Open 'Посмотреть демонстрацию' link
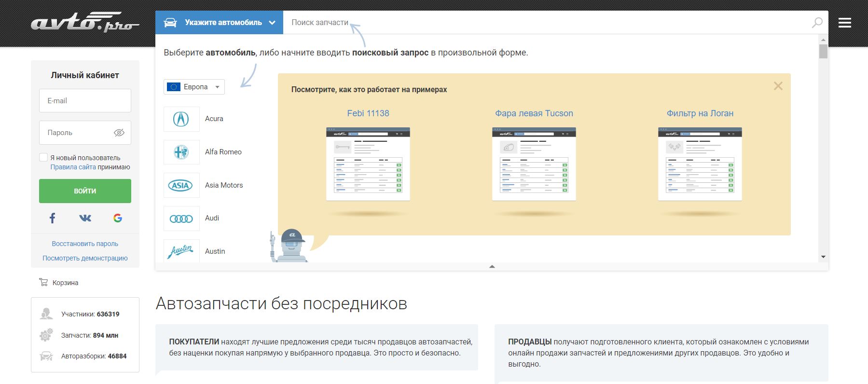The width and height of the screenshot is (868, 384). click(85, 258)
